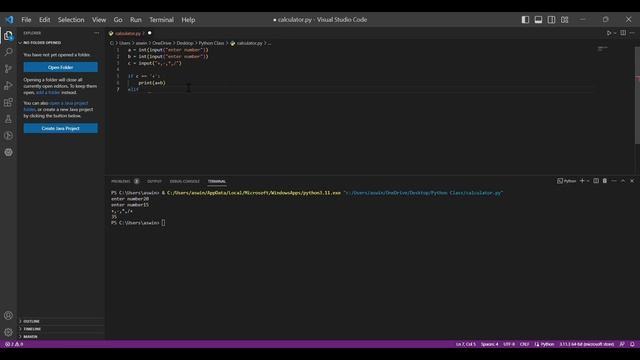Image resolution: width=640 pixels, height=360 pixels.
Task: Open the Run and Debug view
Action: click(x=8, y=85)
